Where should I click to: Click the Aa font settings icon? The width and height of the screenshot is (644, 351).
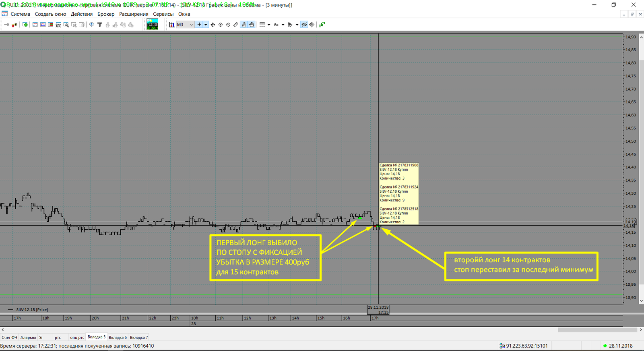click(276, 25)
